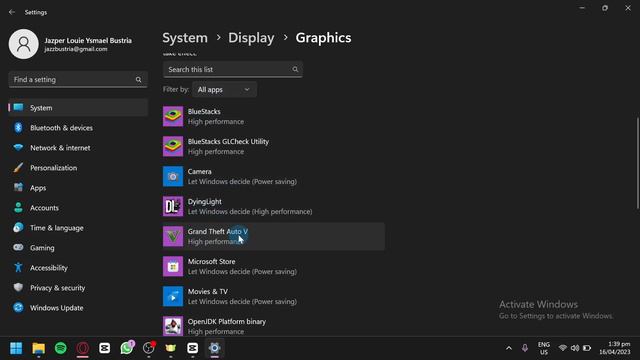Click the OpenJDK Platform binary icon
The image size is (640, 360).
173,326
